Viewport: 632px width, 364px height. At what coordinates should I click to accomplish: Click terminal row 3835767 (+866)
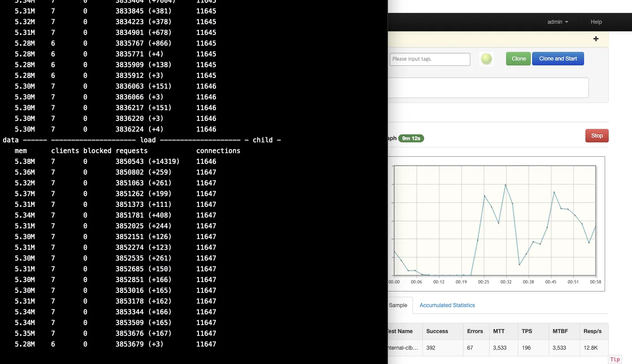click(116, 43)
